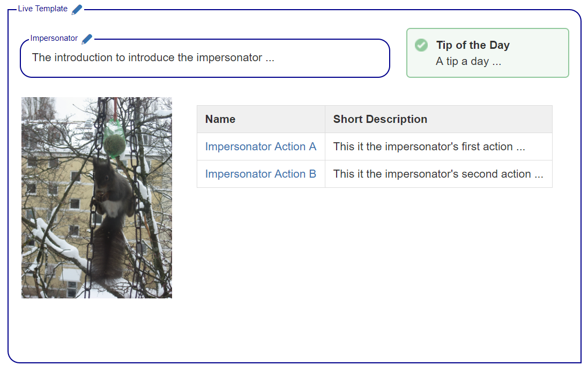Click empty space below the actions table
The image size is (588, 373).
pyautogui.click(x=375, y=258)
